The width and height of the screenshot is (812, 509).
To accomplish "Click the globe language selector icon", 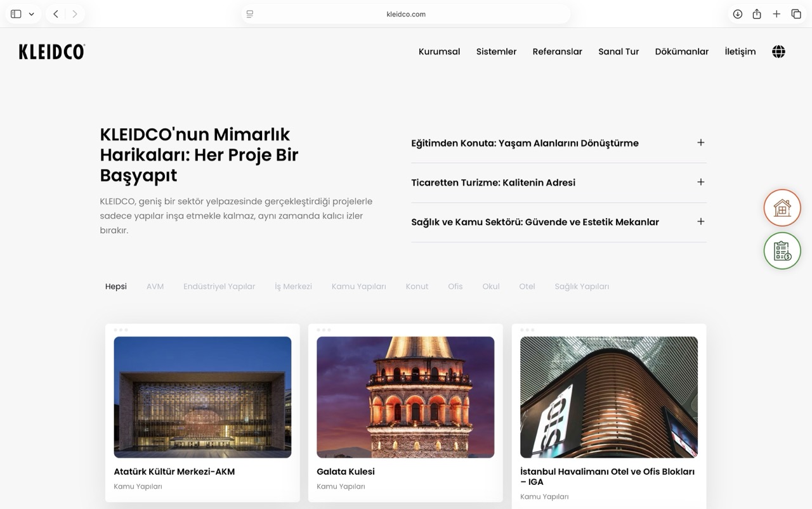I will (x=778, y=52).
